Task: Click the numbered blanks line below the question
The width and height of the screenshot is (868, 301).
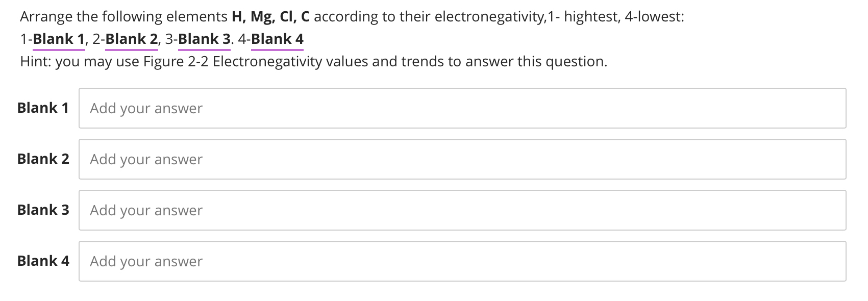Action: tap(162, 38)
